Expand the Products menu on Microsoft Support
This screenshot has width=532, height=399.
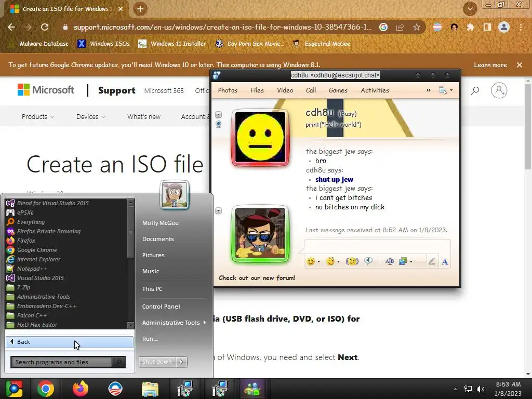[37, 117]
